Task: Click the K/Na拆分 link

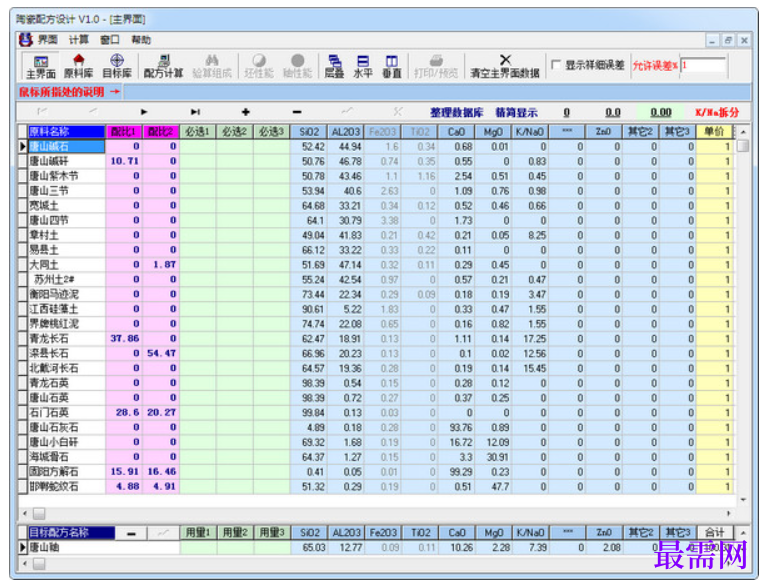Action: coord(717,112)
